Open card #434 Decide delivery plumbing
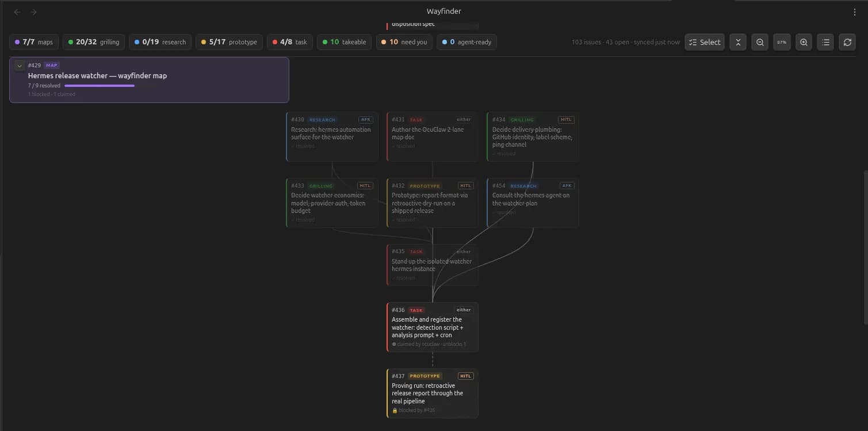Screen dimensions: 868x431 533,136
